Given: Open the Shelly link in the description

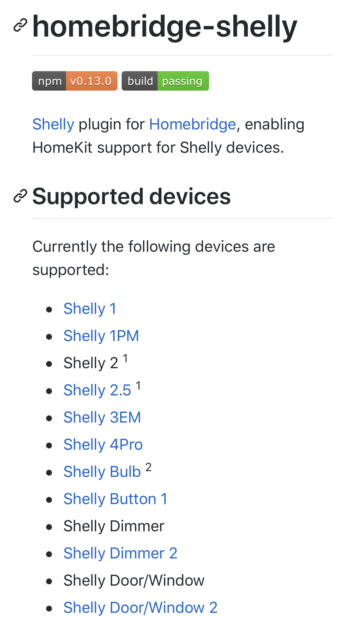Looking at the screenshot, I should tap(53, 124).
